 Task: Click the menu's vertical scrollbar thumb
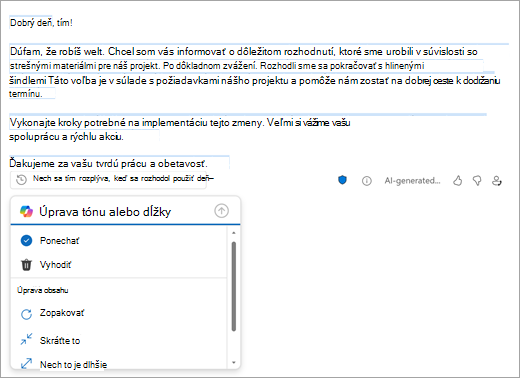click(234, 286)
